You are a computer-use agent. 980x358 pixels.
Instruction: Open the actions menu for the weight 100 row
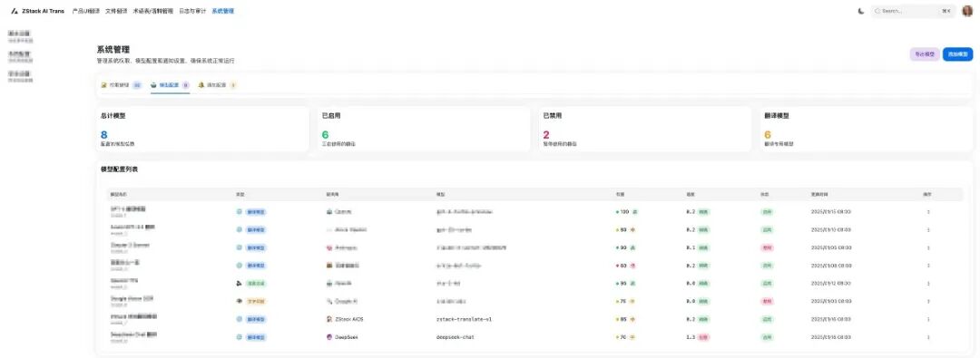coord(928,212)
